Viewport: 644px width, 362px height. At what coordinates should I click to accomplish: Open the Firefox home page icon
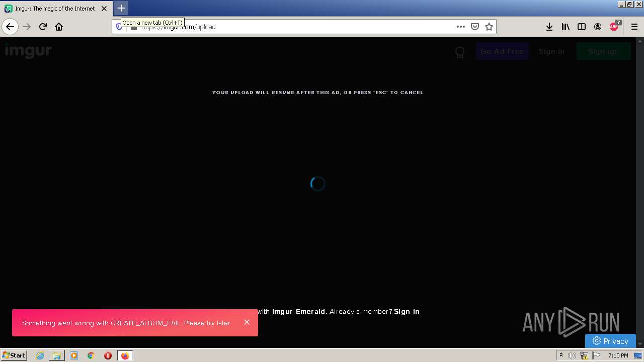point(59,27)
